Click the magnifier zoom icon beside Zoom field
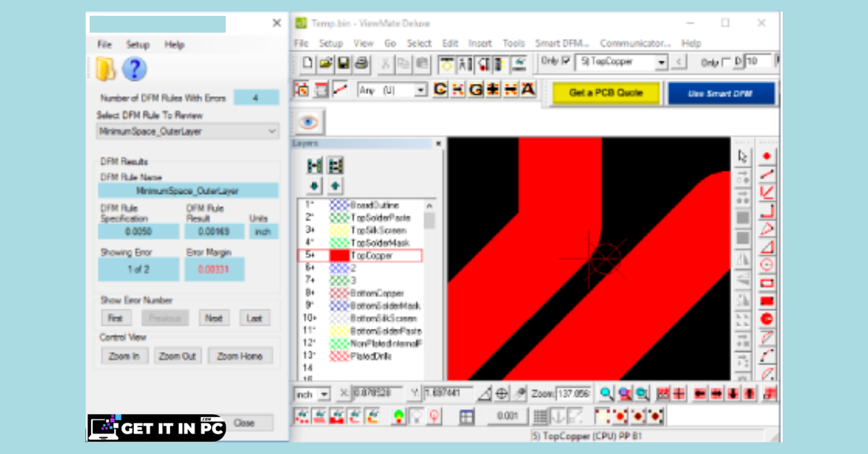868x454 pixels. [x=606, y=394]
